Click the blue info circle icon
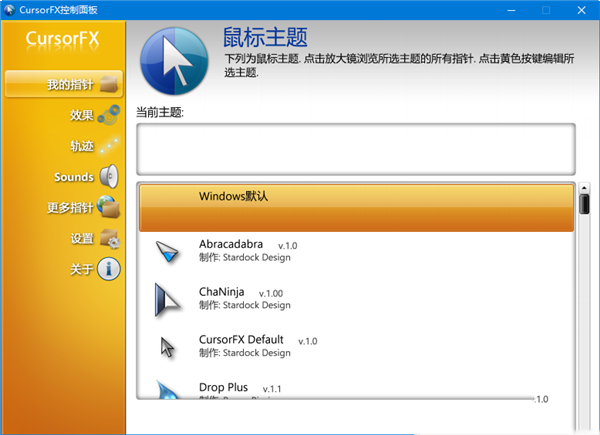 (109, 269)
